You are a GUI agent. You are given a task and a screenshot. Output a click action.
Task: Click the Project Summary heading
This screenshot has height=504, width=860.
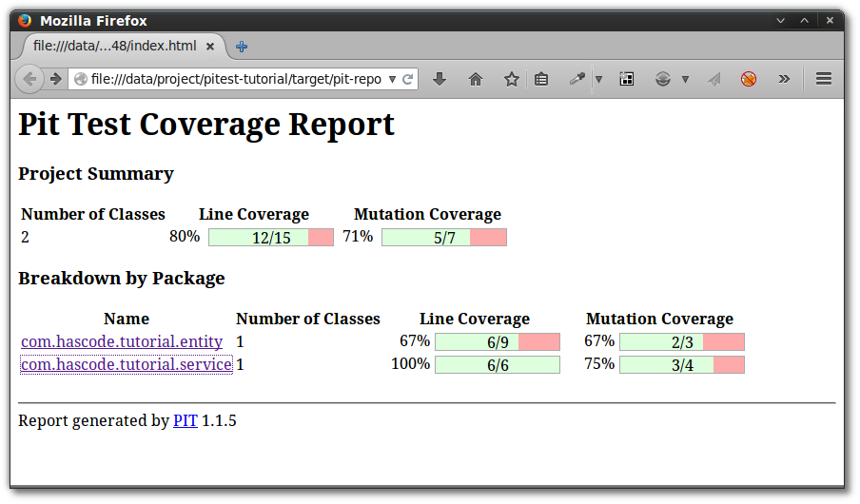pyautogui.click(x=96, y=174)
